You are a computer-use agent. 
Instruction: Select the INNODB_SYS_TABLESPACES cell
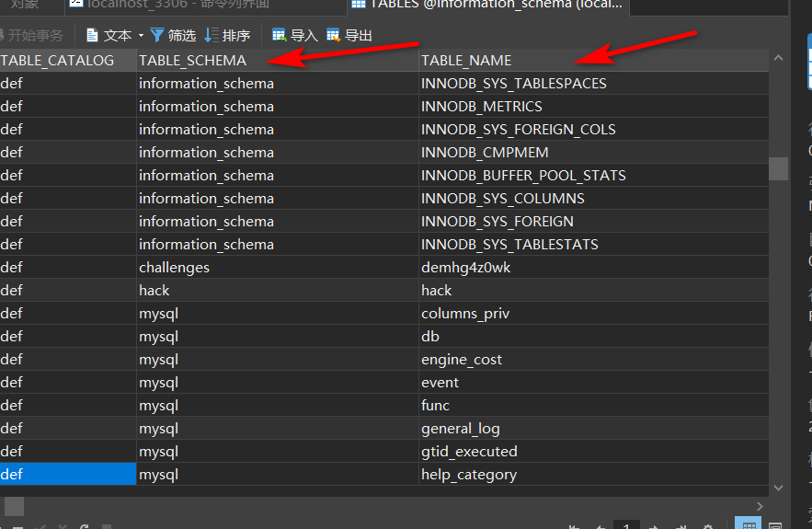click(x=593, y=83)
